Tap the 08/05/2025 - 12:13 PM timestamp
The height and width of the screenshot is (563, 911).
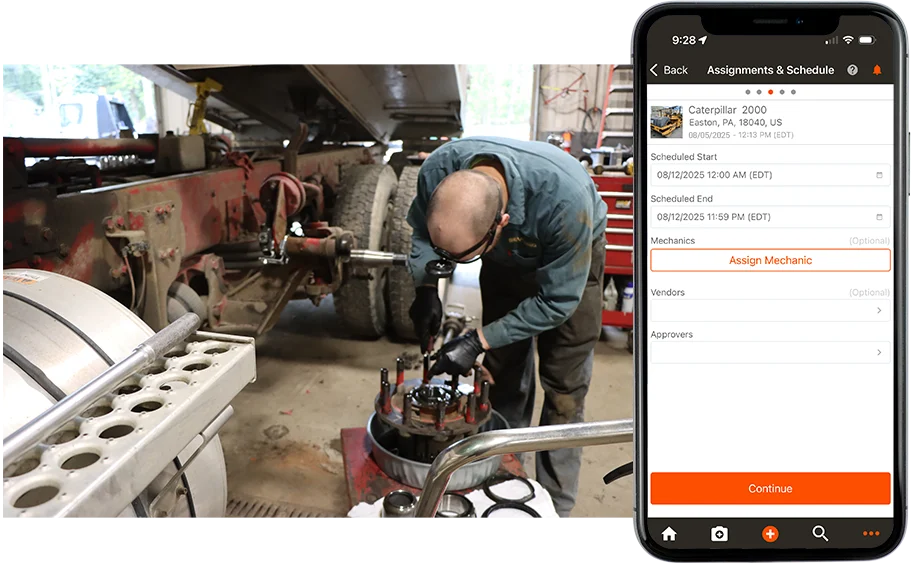pyautogui.click(x=741, y=135)
